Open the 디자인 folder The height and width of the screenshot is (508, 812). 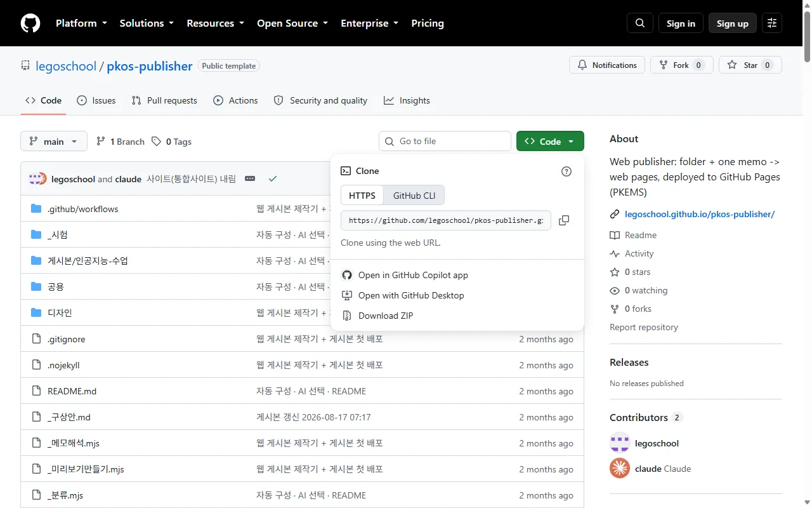(60, 313)
